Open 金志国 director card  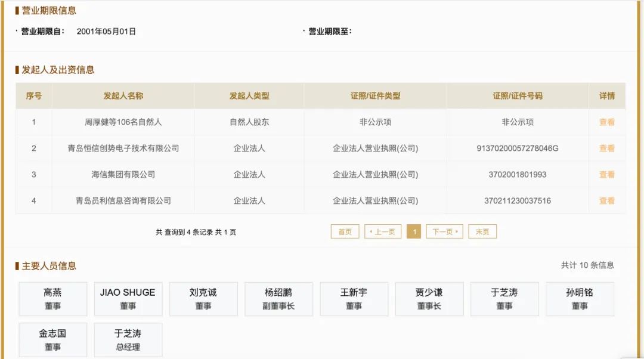point(52,339)
